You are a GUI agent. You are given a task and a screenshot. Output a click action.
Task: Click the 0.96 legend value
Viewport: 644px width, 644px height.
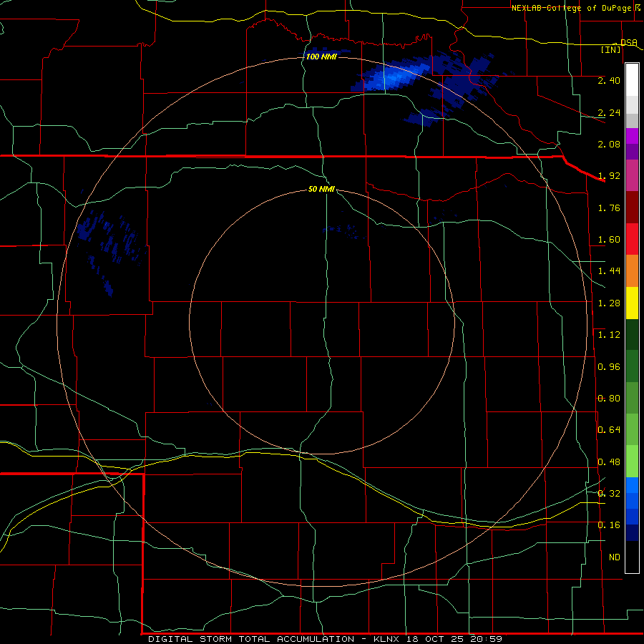[609, 367]
